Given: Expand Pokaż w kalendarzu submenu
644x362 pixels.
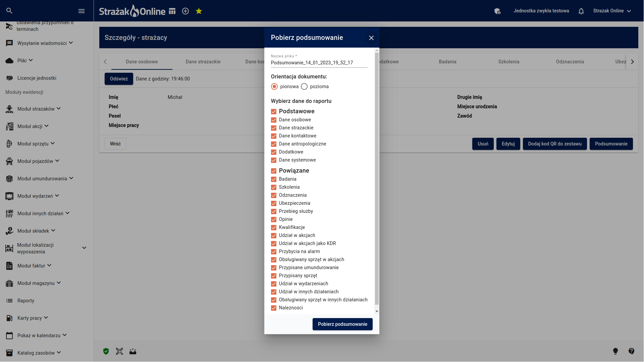Looking at the screenshot, I should click(x=65, y=335).
